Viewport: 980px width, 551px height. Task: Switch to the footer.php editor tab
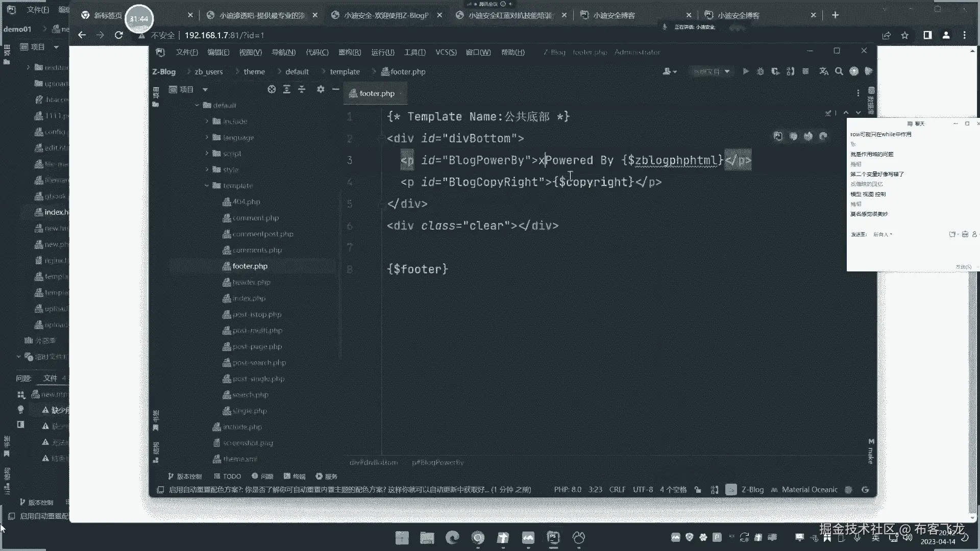tap(376, 93)
